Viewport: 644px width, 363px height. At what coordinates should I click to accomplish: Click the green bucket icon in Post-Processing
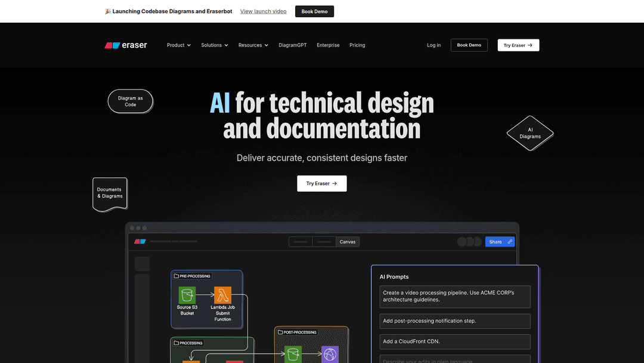293,354
